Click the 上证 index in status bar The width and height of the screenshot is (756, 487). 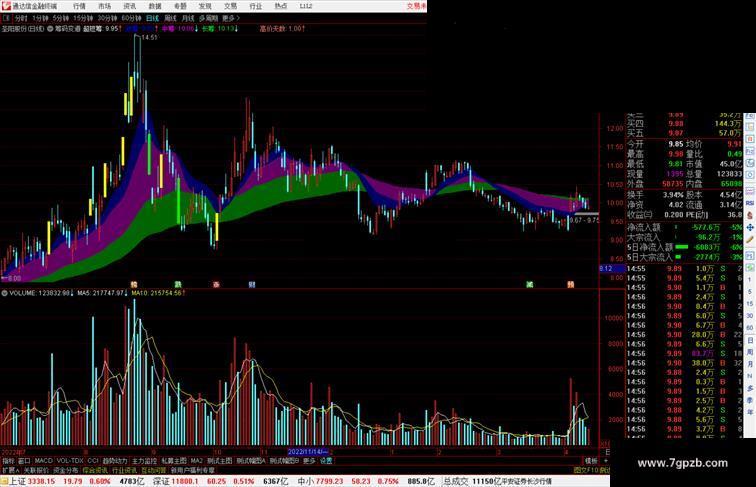17,481
